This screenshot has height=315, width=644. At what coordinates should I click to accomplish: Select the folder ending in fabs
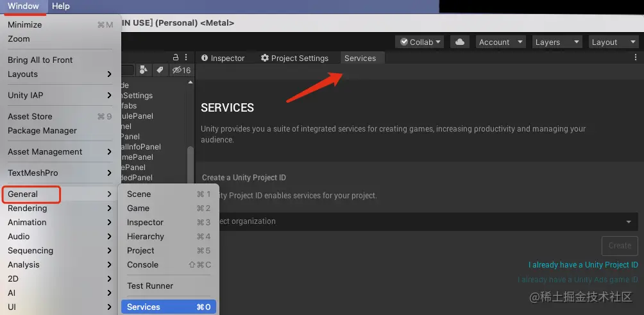[x=130, y=106]
